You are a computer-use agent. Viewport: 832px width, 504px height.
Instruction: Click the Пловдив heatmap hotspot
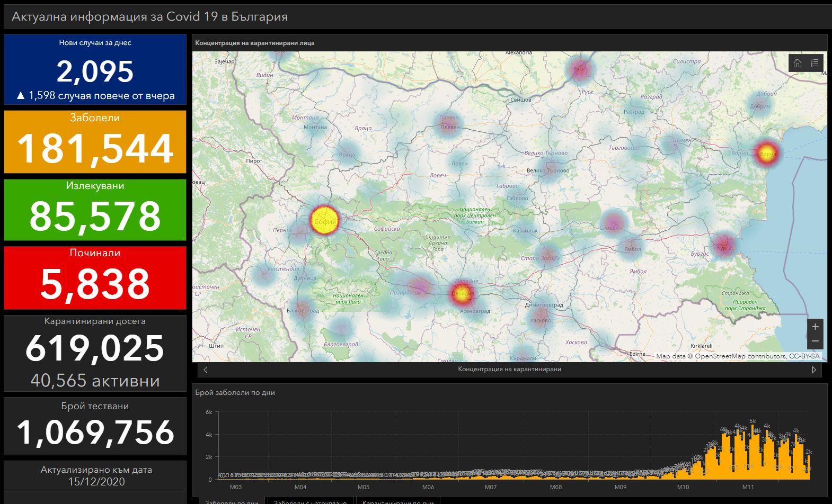[x=462, y=294]
